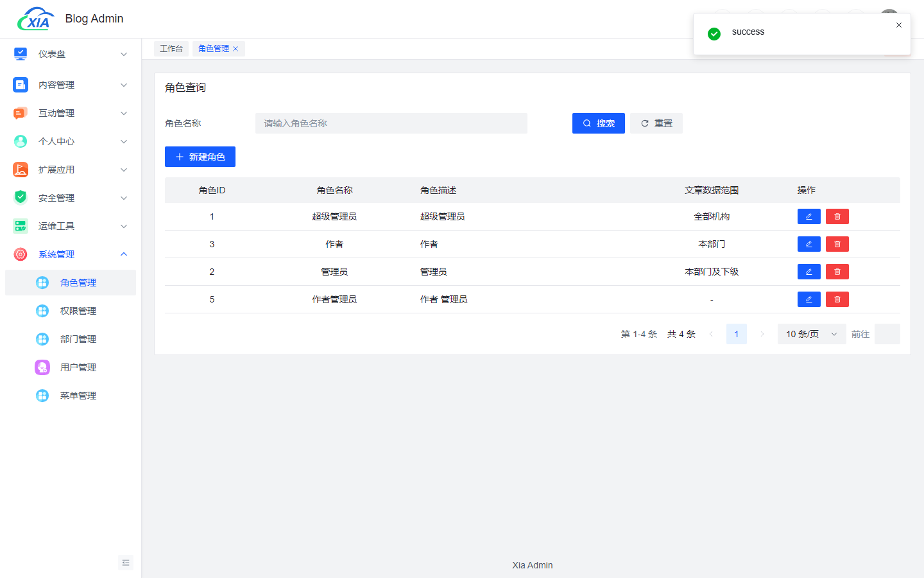Edit the 作者管理员 role row
Image resolution: width=924 pixels, height=578 pixels.
[809, 299]
